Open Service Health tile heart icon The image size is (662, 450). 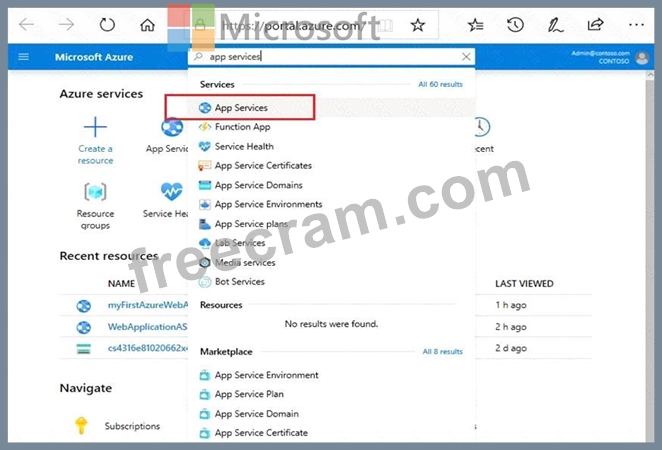(172, 192)
